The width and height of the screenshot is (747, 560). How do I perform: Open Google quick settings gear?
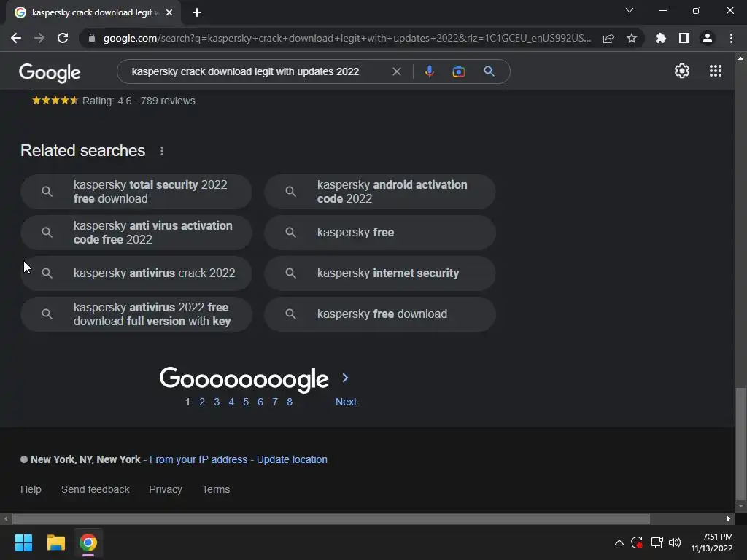click(x=682, y=71)
